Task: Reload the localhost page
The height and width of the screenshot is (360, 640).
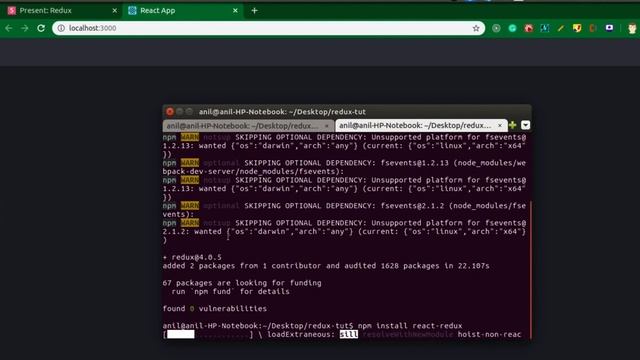Action: [x=41, y=28]
